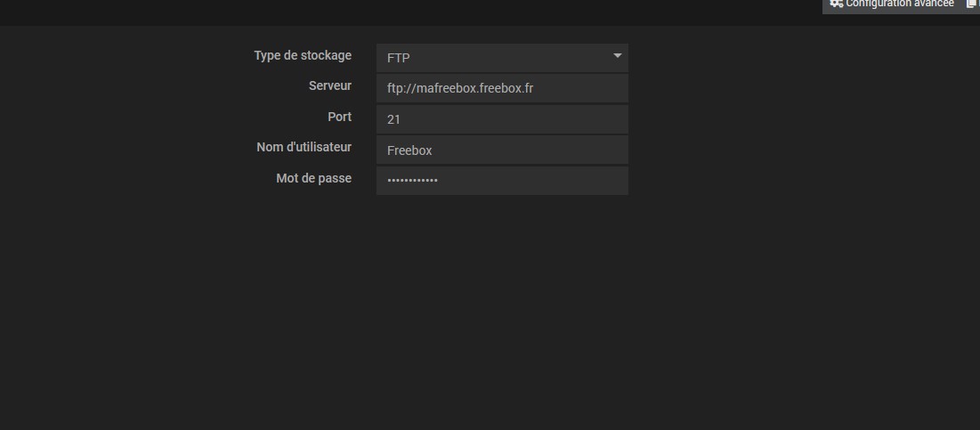980x430 pixels.
Task: Click the Freebox username text
Action: (409, 150)
